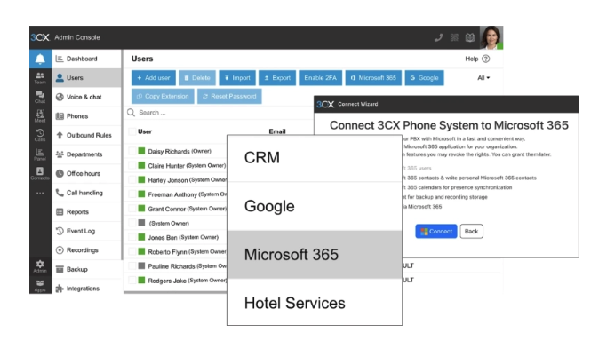
Task: Click the user profile avatar
Action: click(491, 37)
